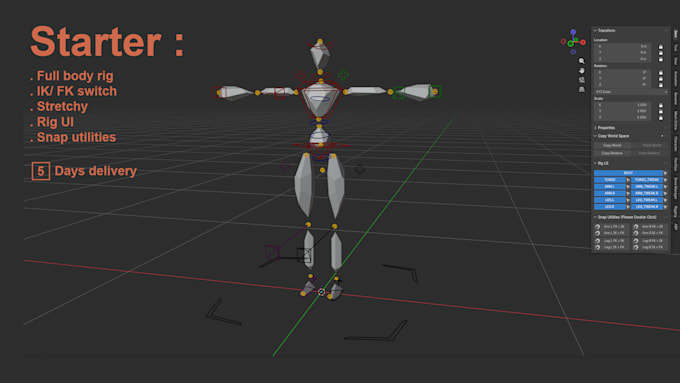The height and width of the screenshot is (383, 680).
Task: Click the small icon right of LEG_TWEAK.L button
Action: (x=665, y=200)
